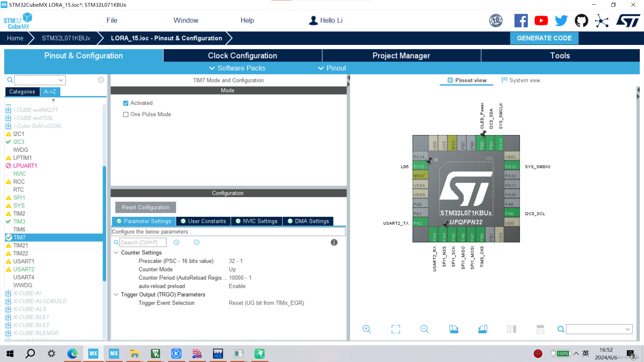Select USART2 in the peripheral list
644x362 pixels.
coord(24,269)
